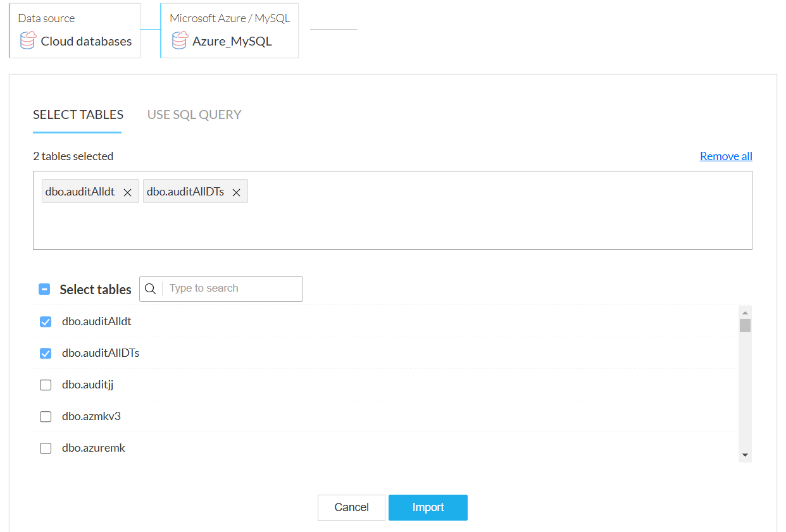Screen dimensions: 786x532
Task: Click the Azure_MySQL database cloud icon
Action: pos(180,40)
